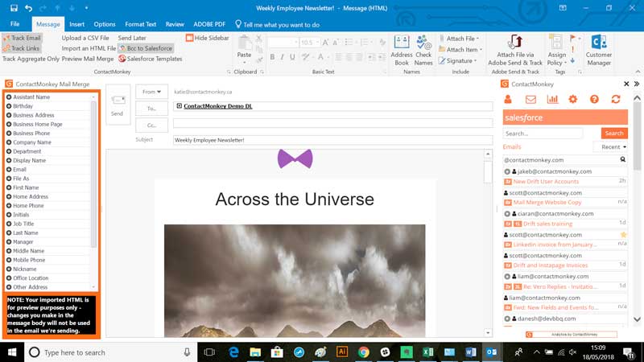The image size is (644, 362).
Task: Click the orange Search button
Action: click(614, 133)
